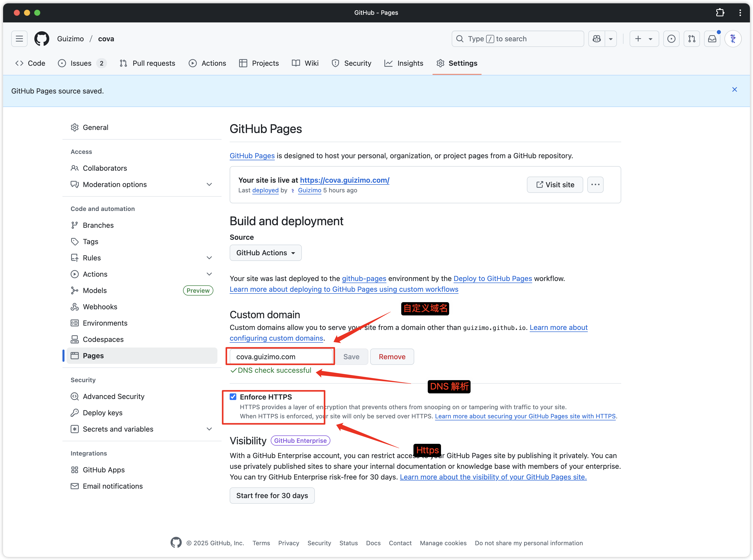Dismiss the 'GitHub Pages source saved' banner
Image resolution: width=753 pixels, height=560 pixels.
point(734,89)
